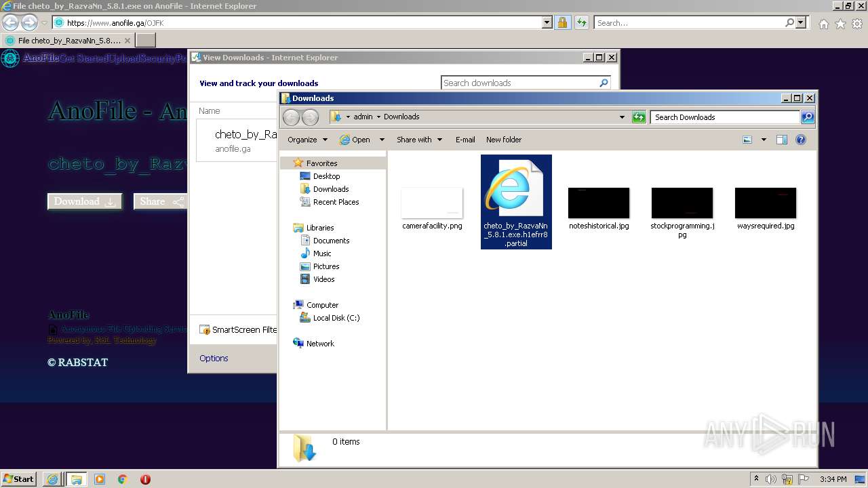Open Explorer Help icon
868x488 pixels.
point(801,140)
